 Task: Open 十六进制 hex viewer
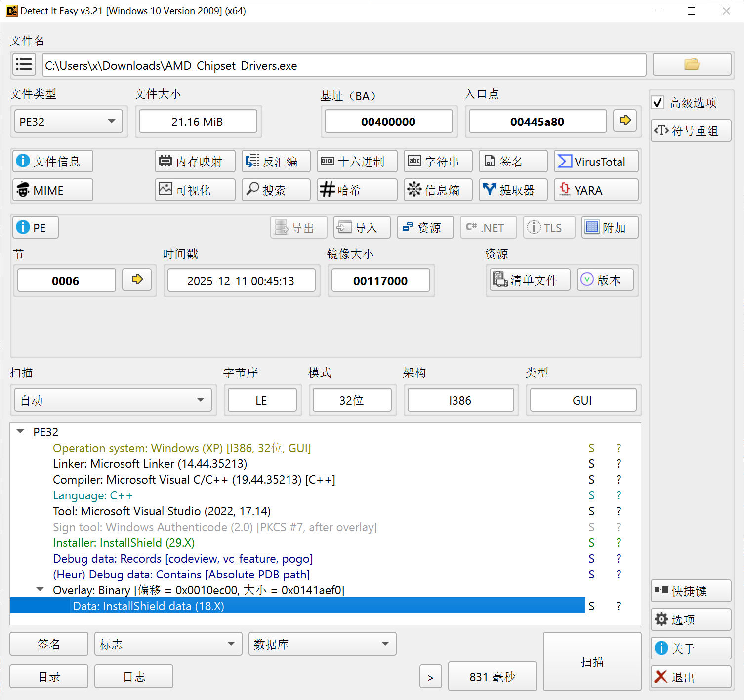click(357, 162)
